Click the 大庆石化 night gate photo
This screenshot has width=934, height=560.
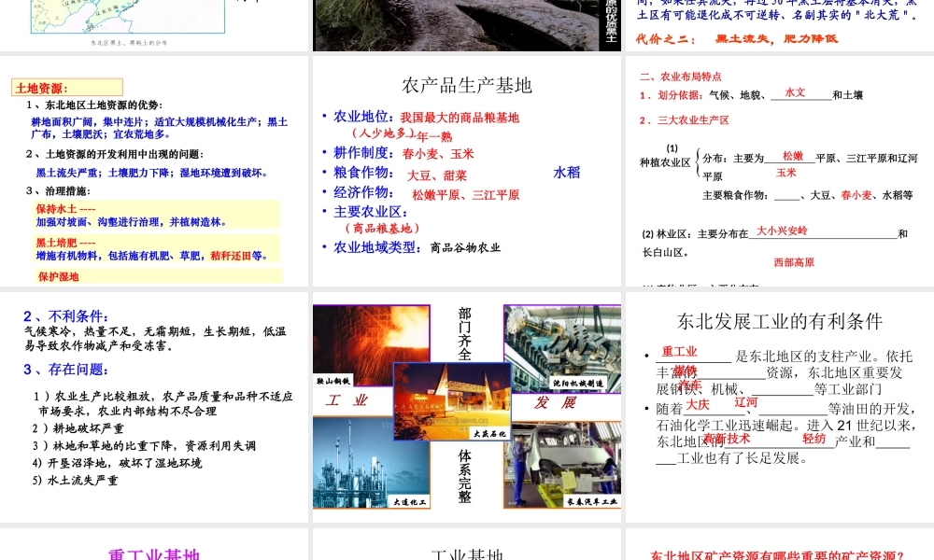tap(452, 401)
